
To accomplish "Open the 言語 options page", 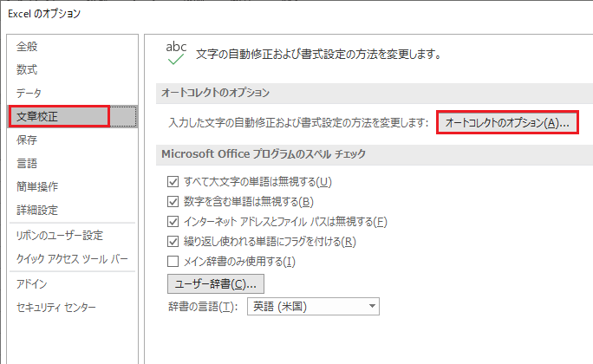I will click(x=28, y=163).
